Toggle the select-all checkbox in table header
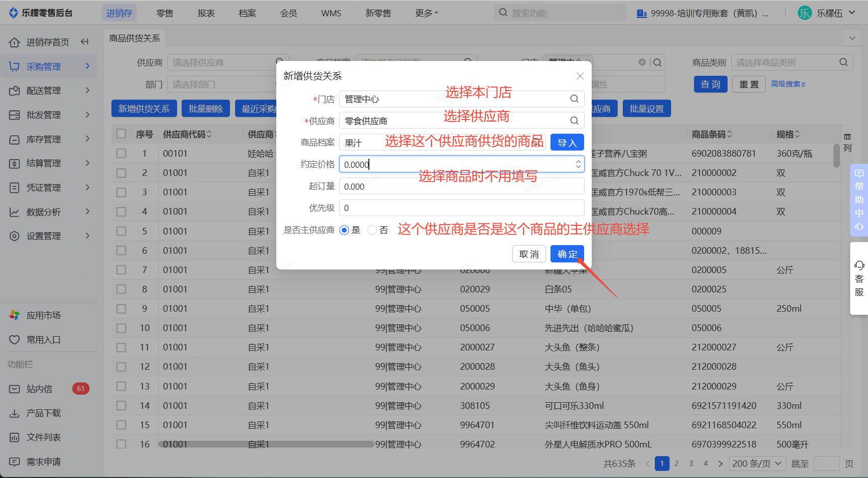Image resolution: width=868 pixels, height=478 pixels. point(121,134)
